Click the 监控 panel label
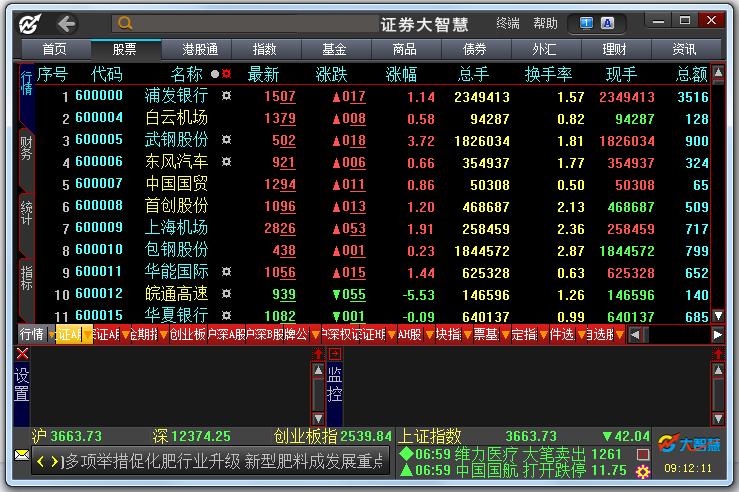Image resolution: width=739 pixels, height=492 pixels. pos(334,385)
